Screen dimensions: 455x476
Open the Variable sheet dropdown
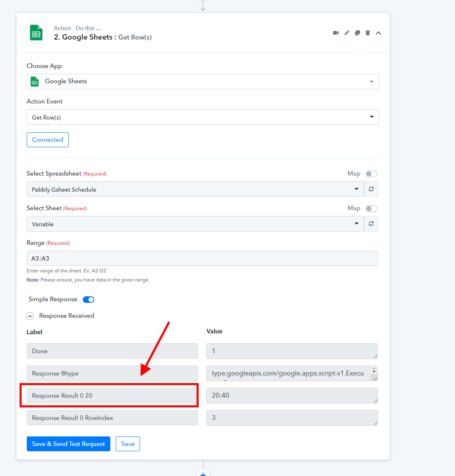pyautogui.click(x=195, y=224)
